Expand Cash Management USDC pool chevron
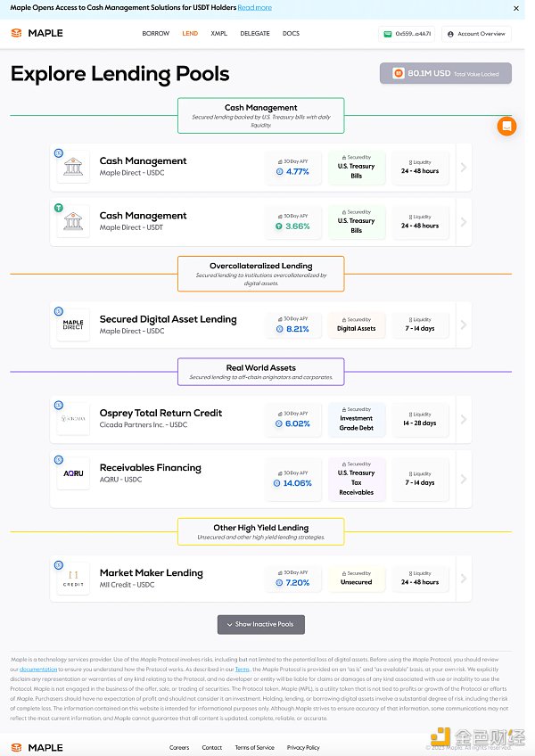 click(x=462, y=167)
